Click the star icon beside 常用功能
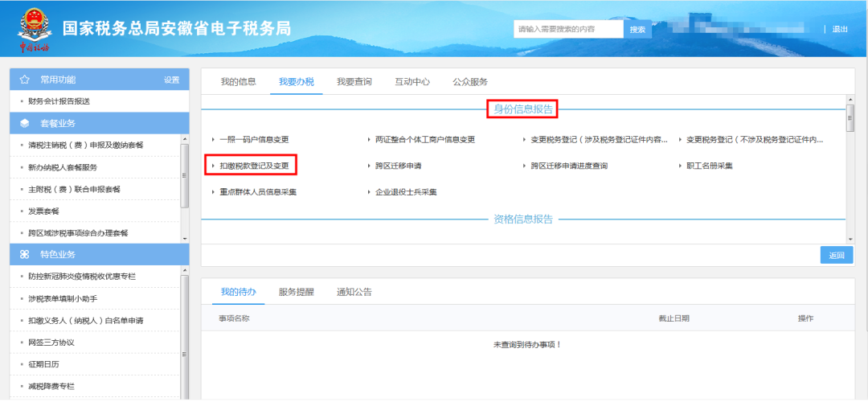The height and width of the screenshot is (402, 868). (x=24, y=80)
